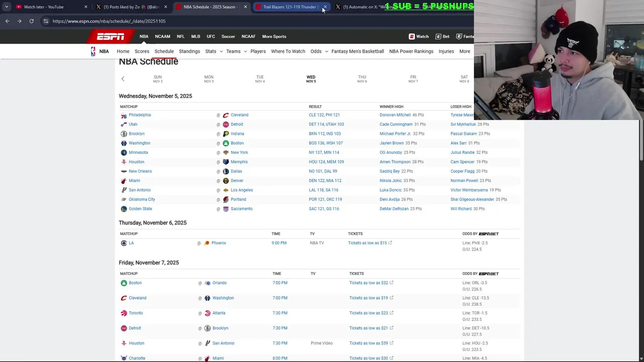Click the San Antonio Spurs logo in Wednesday results
Image resolution: width=644 pixels, height=362 pixels.
(x=124, y=190)
